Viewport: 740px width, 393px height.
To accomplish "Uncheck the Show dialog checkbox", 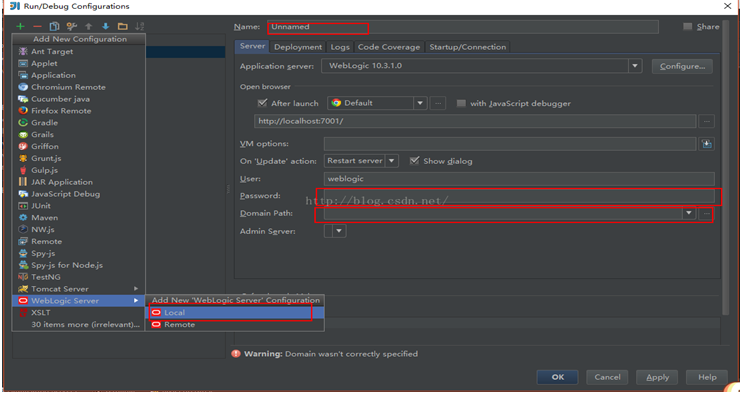I will point(414,161).
